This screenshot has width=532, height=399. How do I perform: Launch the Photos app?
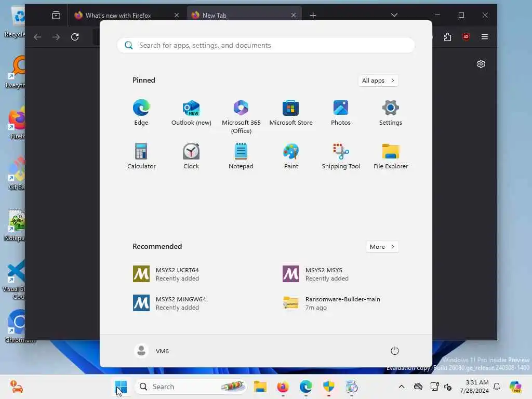point(341,113)
